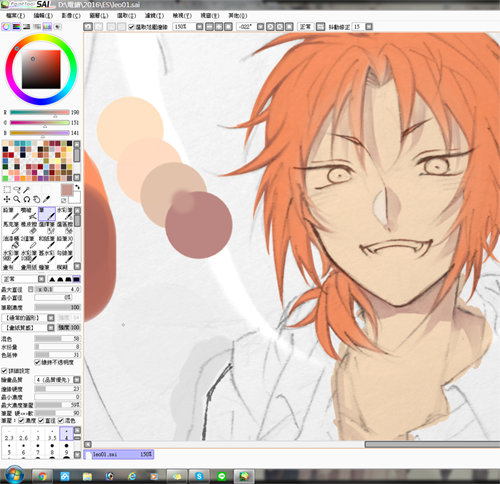This screenshot has width=500, height=484.
Task: Select the selection pen tool
Action: pyautogui.click(x=47, y=228)
